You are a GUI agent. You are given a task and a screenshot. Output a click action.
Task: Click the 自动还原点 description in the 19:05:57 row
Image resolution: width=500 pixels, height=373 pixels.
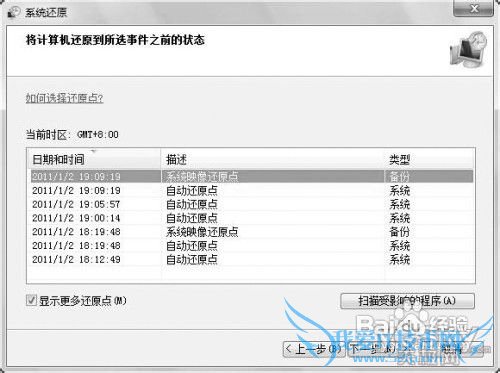coord(192,204)
